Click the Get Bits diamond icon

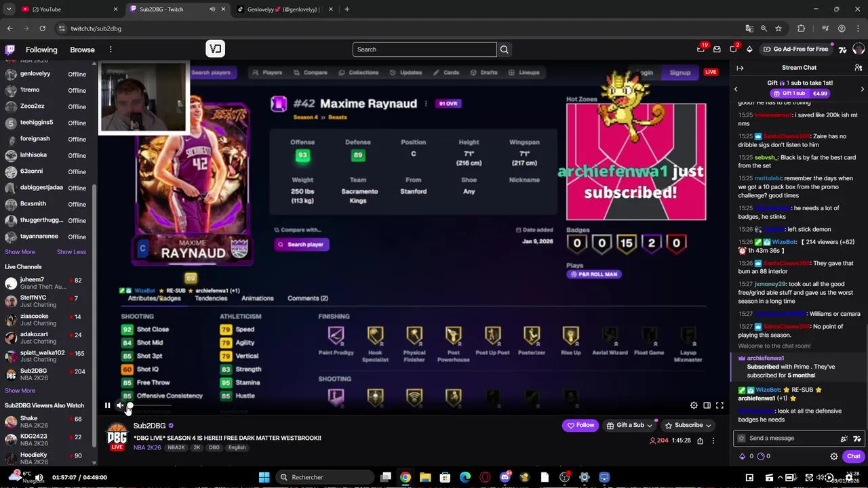point(749,49)
